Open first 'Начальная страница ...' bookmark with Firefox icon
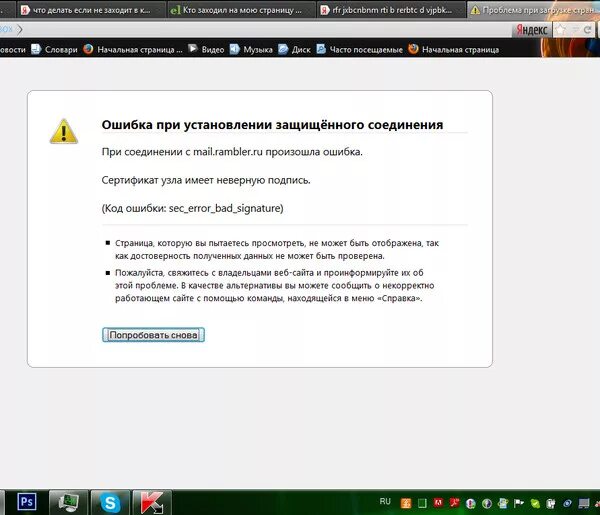This screenshot has height=515, width=600. point(133,49)
